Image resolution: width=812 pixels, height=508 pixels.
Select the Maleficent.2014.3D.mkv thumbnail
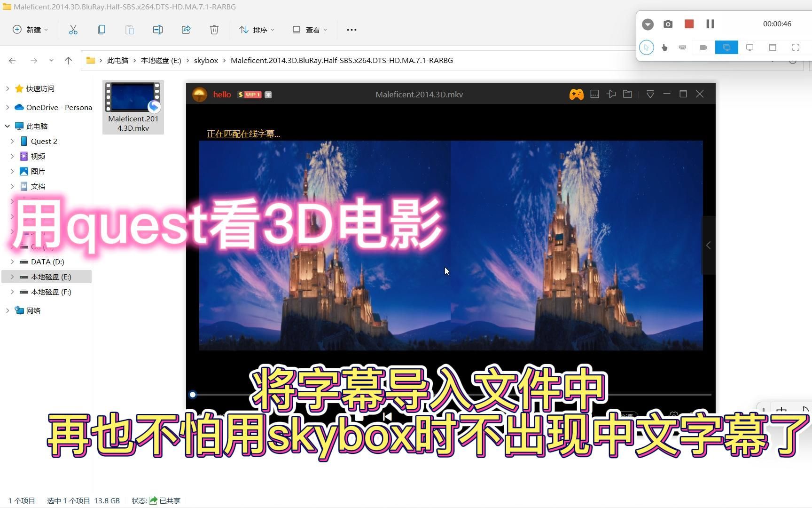coord(133,97)
